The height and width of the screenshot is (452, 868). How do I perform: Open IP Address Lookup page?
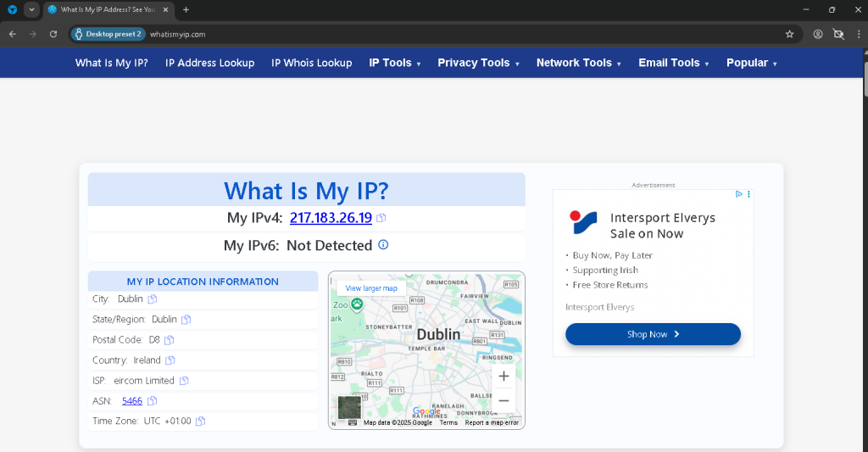(209, 63)
